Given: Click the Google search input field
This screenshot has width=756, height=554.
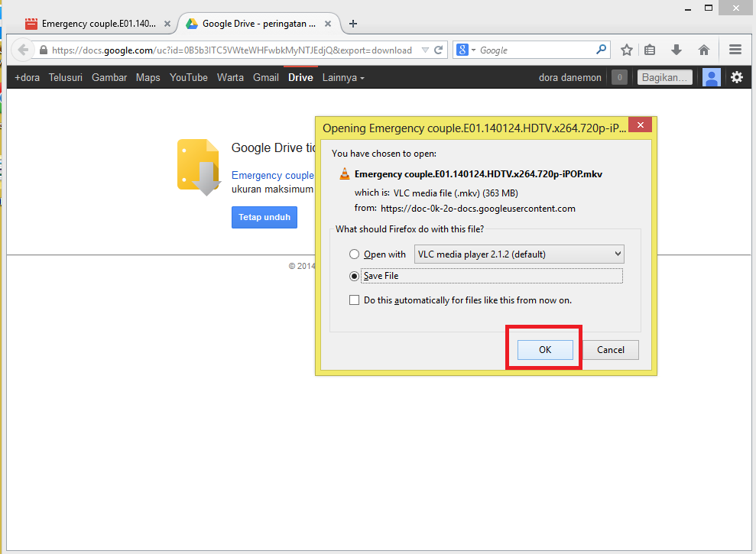Looking at the screenshot, I should pos(536,50).
